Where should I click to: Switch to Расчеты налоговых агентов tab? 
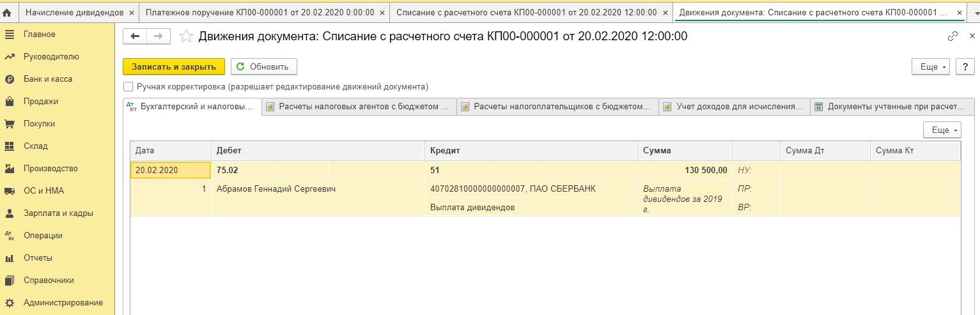pos(360,107)
